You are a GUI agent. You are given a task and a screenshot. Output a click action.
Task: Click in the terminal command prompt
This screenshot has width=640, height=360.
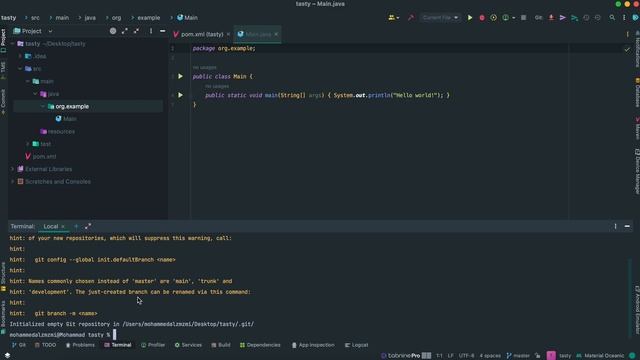tap(114, 335)
